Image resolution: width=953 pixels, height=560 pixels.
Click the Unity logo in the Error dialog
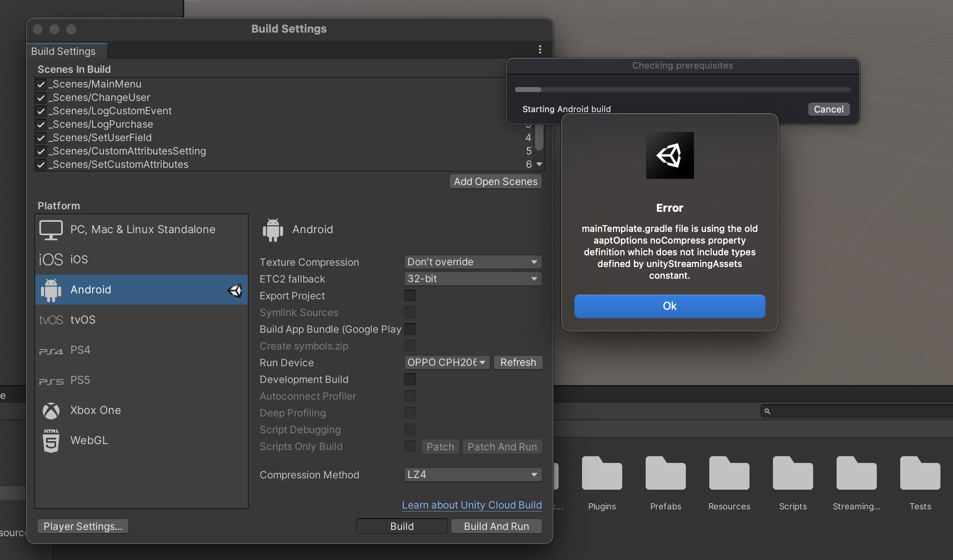(x=670, y=155)
